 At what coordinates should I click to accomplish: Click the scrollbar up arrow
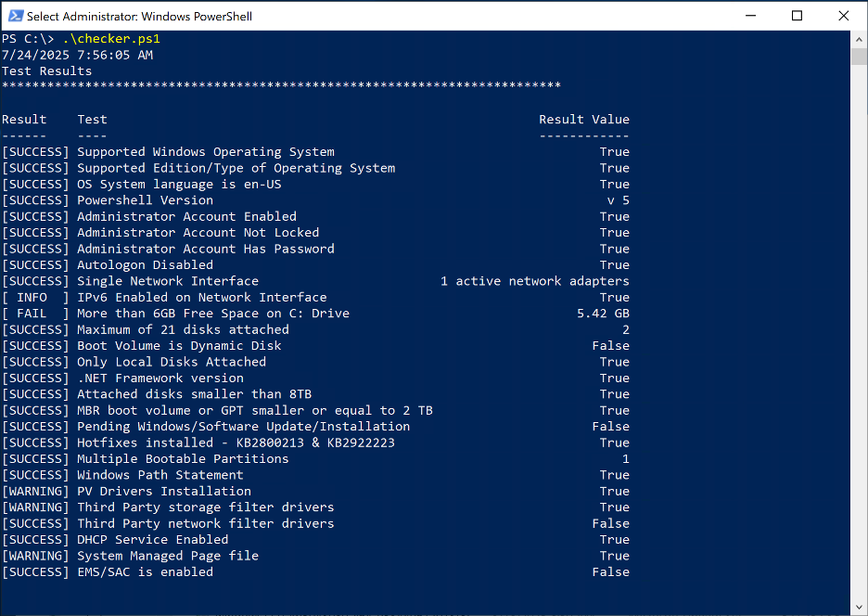[859, 39]
